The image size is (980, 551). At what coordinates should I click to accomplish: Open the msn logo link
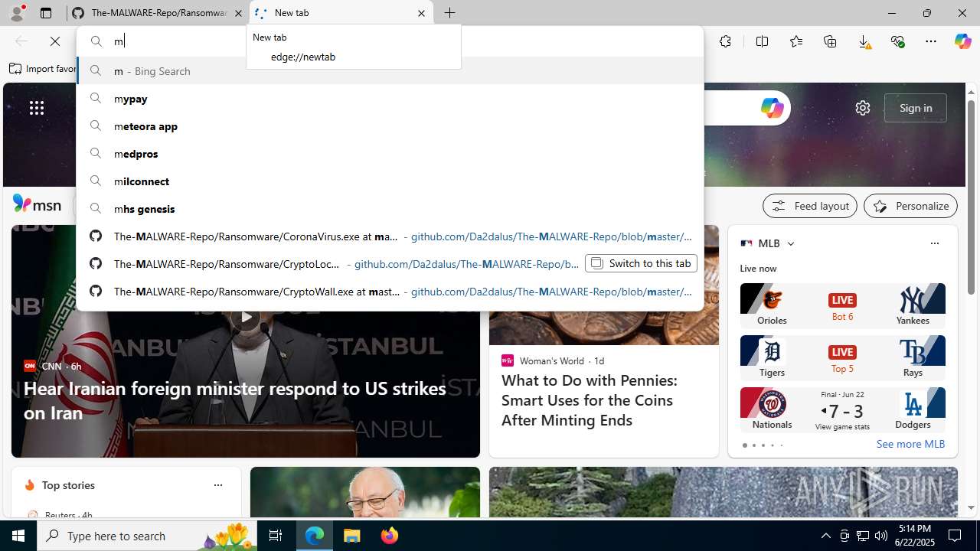tap(37, 204)
